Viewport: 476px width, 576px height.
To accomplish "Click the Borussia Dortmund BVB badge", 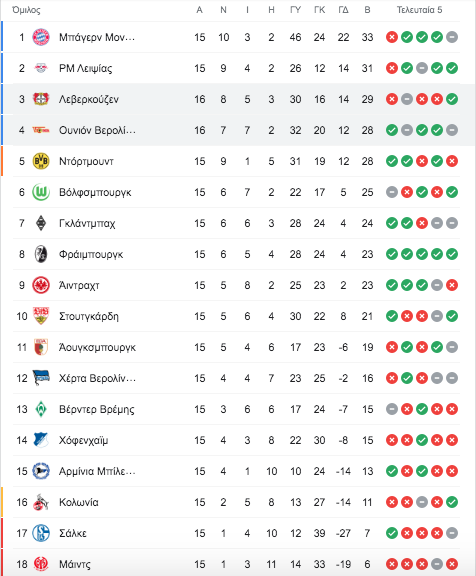I will click(x=41, y=161).
